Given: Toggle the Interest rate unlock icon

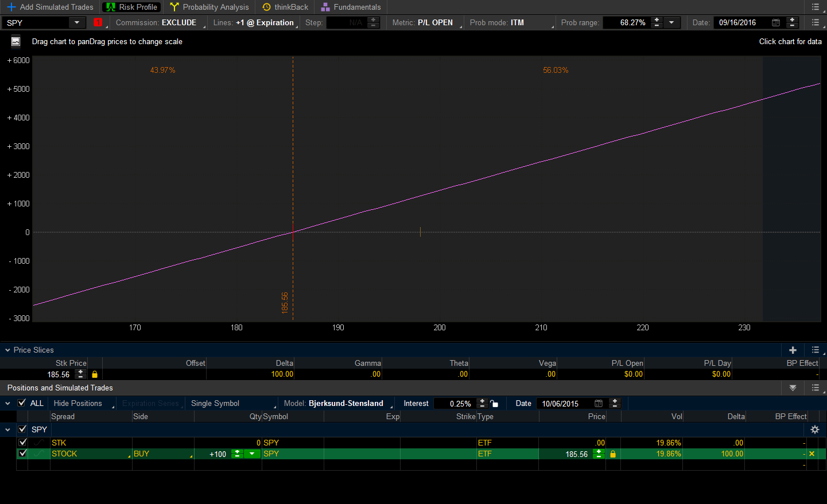Looking at the screenshot, I should (494, 404).
